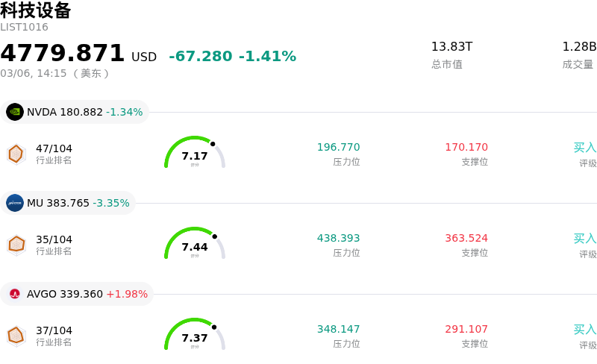Screen dimensions: 597x364
Task: Open the NVDA 180.882 ticker chip
Action: (x=75, y=112)
